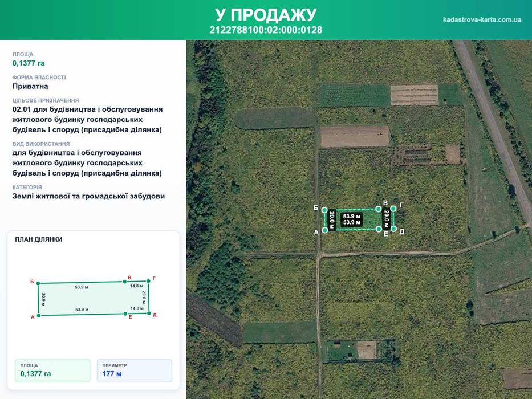The height and width of the screenshot is (399, 532).
Task: Click left 20.0 м side label on the map
Action: (332, 220)
